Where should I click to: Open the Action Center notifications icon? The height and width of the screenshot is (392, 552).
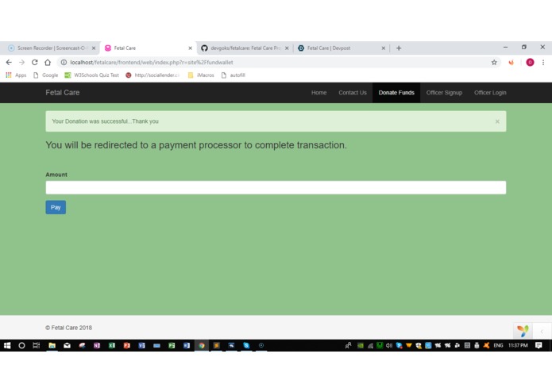pos(538,345)
